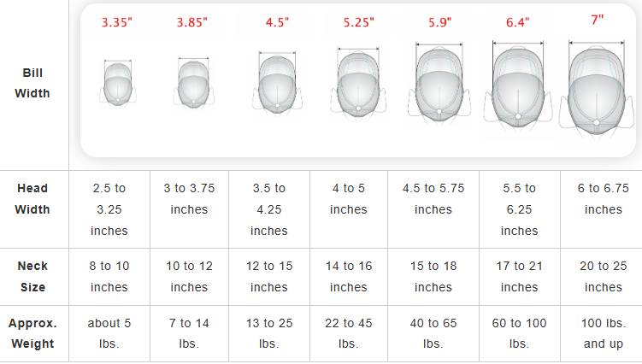The image size is (642, 364).
Task: Select the 7" bill width cap illustration
Action: [597, 88]
